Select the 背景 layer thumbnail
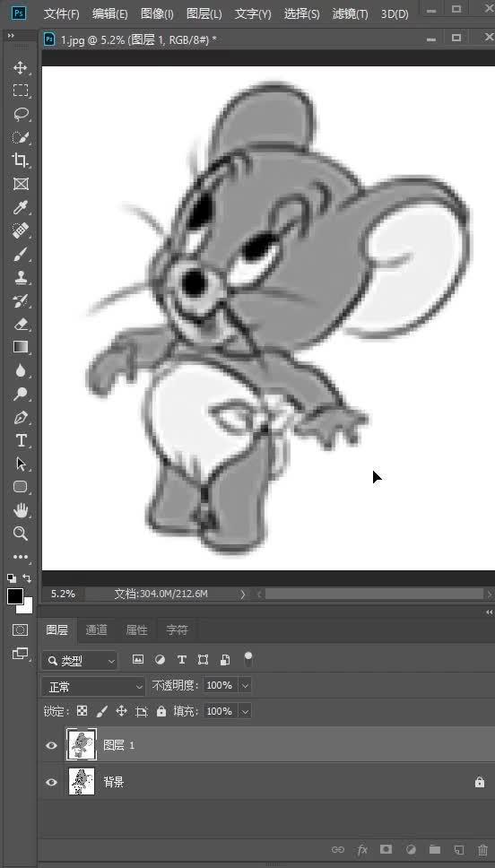 coord(82,782)
